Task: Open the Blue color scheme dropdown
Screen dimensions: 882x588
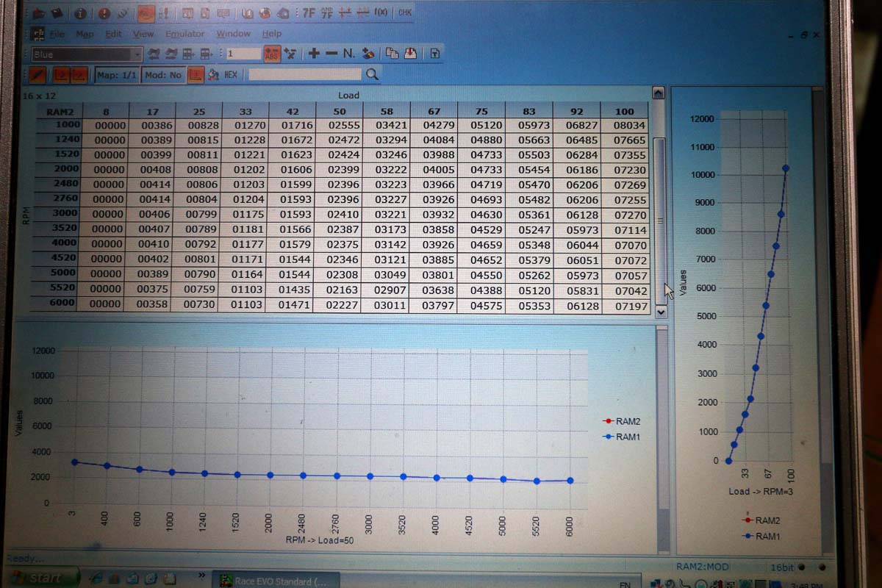Action: pos(136,54)
